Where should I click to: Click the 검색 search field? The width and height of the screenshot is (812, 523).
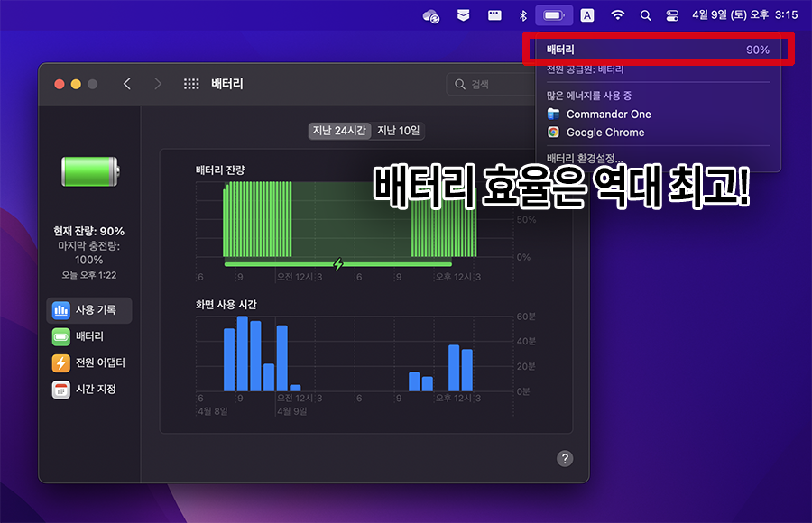(x=491, y=84)
